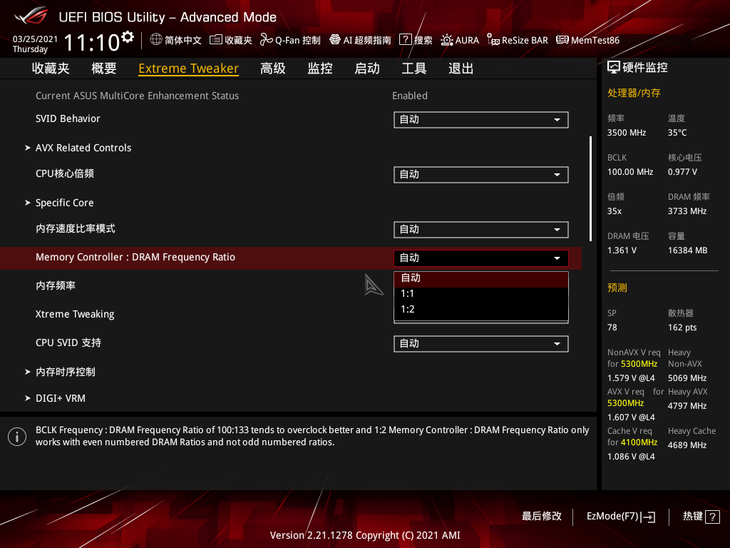Open the SVID Behavior dropdown
The width and height of the screenshot is (730, 548).
tap(480, 120)
